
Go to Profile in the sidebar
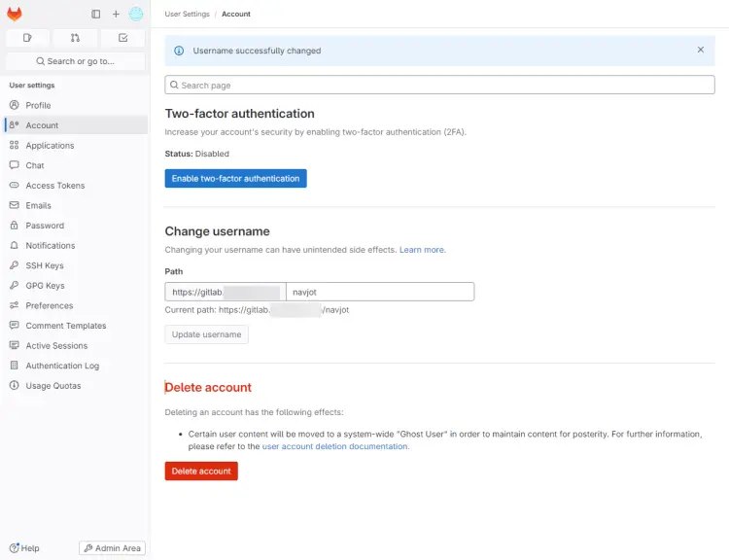tap(38, 105)
